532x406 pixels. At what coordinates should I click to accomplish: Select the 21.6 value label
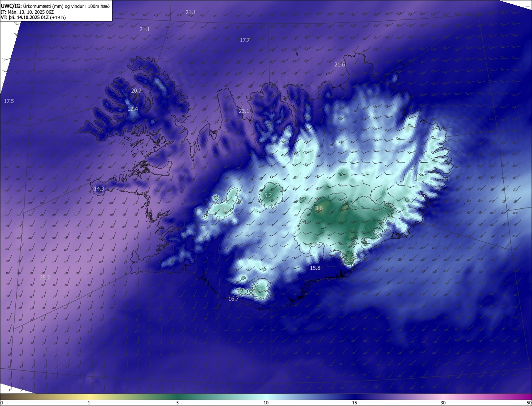click(340, 64)
